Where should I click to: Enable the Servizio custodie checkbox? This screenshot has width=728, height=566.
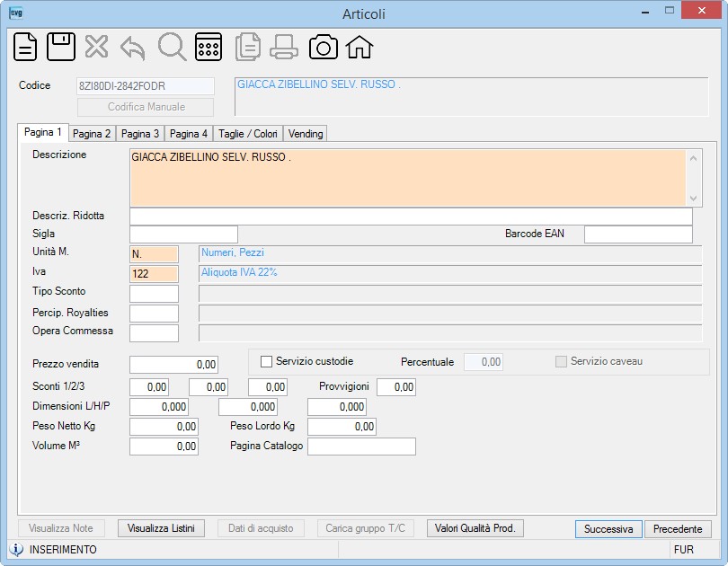click(x=267, y=361)
